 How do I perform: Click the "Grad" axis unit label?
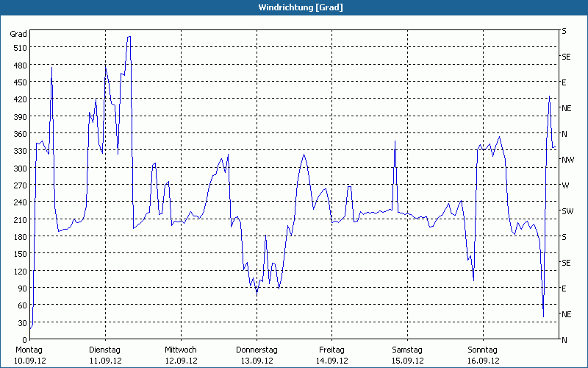coord(18,34)
